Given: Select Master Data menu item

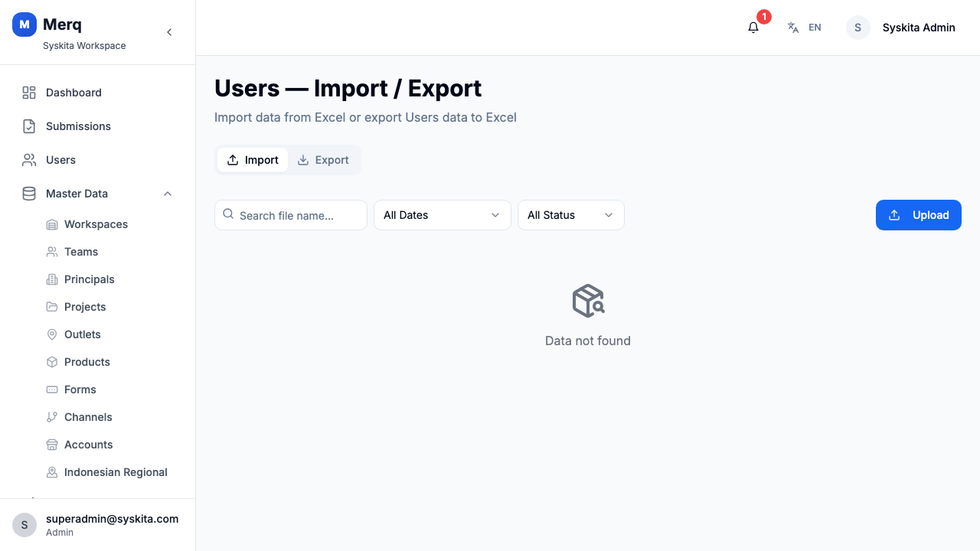Looking at the screenshot, I should (98, 194).
